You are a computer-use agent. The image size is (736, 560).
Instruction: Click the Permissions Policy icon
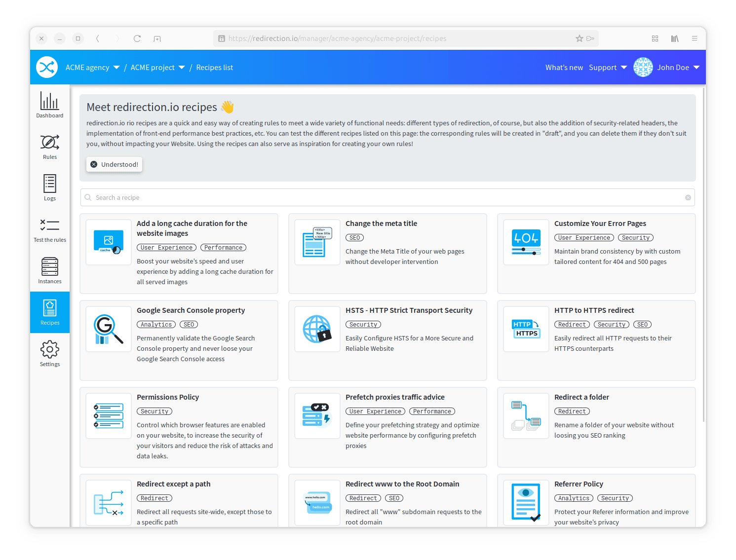pyautogui.click(x=109, y=416)
